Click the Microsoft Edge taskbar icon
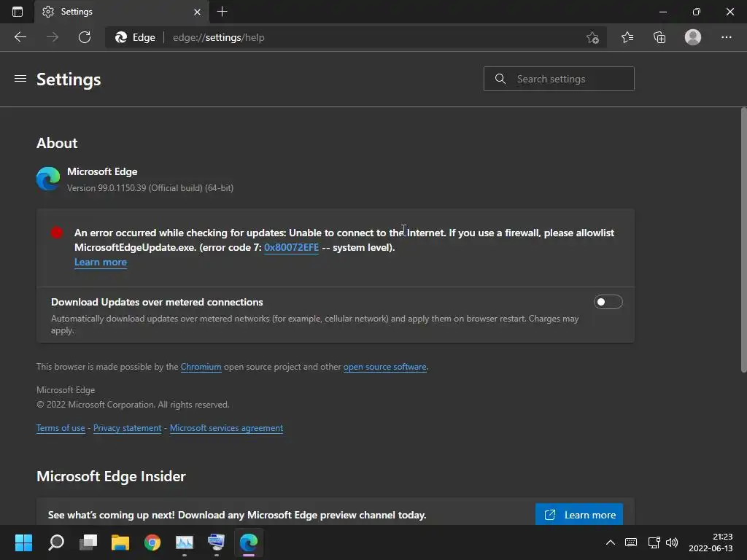This screenshot has height=560, width=747. [249, 542]
